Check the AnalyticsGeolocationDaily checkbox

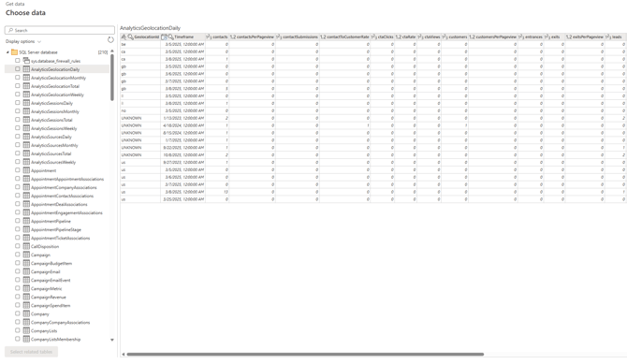[18, 69]
